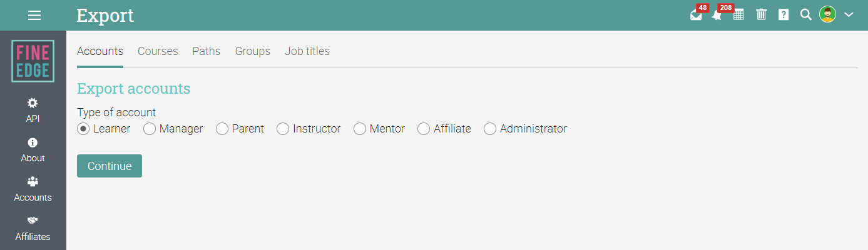Click the Continue button

110,166
